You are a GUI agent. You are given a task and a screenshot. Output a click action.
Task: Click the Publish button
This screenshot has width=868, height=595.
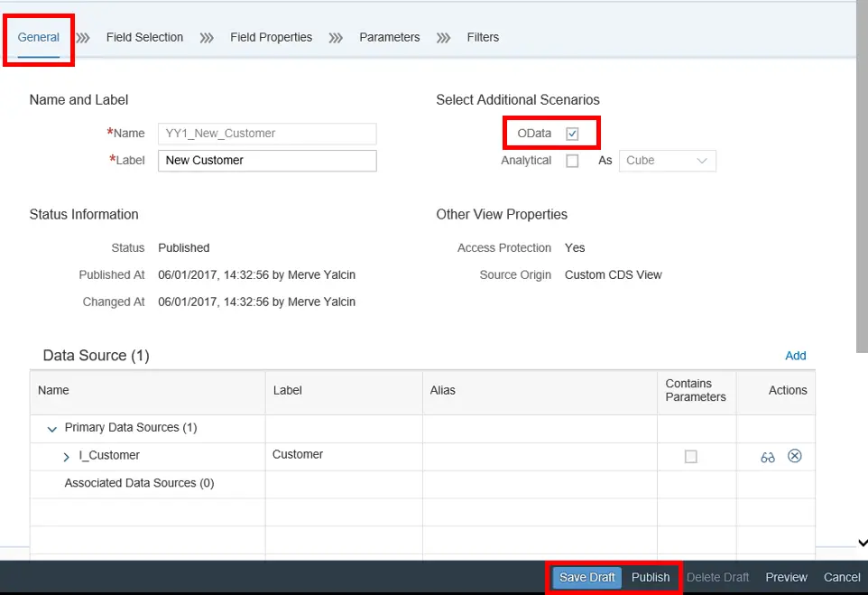(651, 577)
